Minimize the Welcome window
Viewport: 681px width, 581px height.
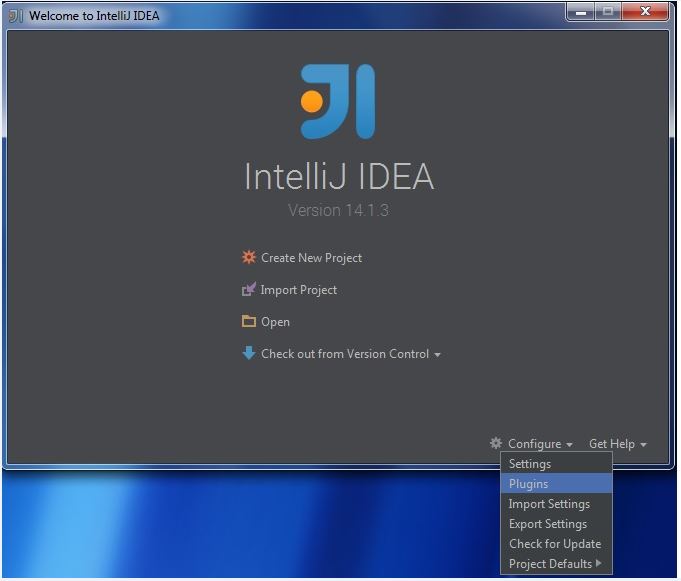click(x=581, y=12)
